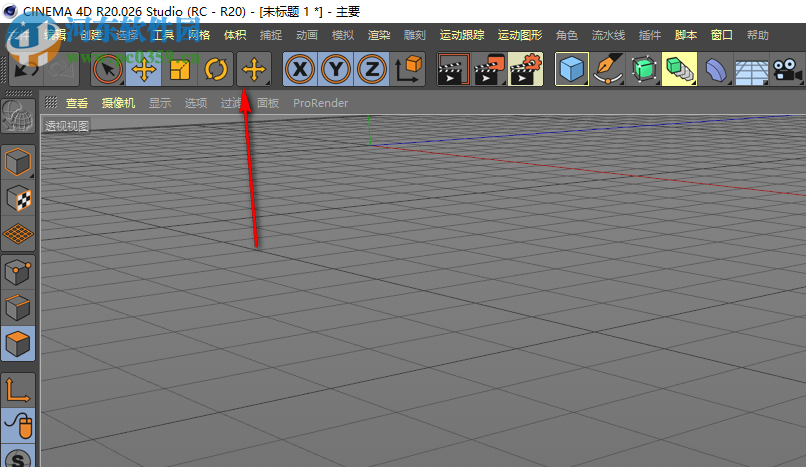This screenshot has width=806, height=467.
Task: Open the Array/instance modeling objects icon
Action: [680, 69]
